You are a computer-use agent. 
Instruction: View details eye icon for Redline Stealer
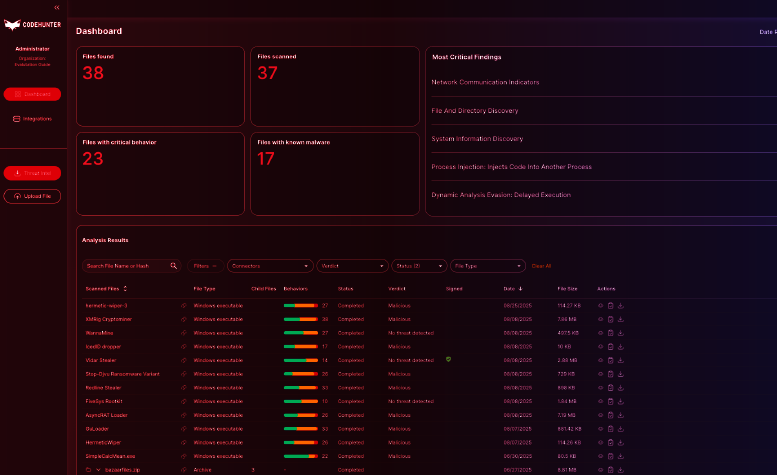click(x=601, y=387)
